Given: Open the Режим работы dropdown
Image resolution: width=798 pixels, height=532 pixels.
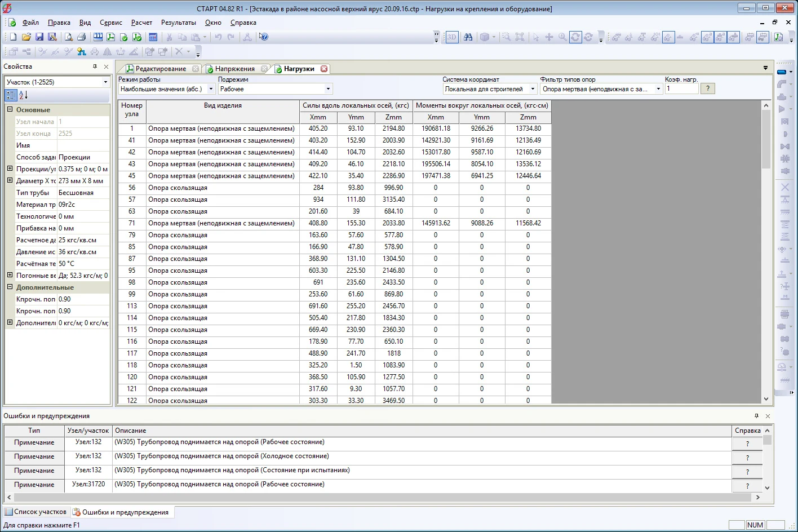Looking at the screenshot, I should (211, 89).
